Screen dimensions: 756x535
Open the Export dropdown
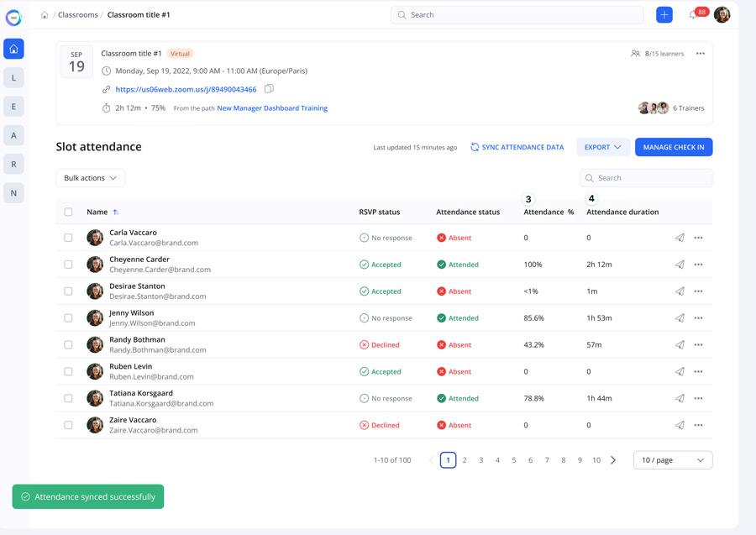point(602,147)
